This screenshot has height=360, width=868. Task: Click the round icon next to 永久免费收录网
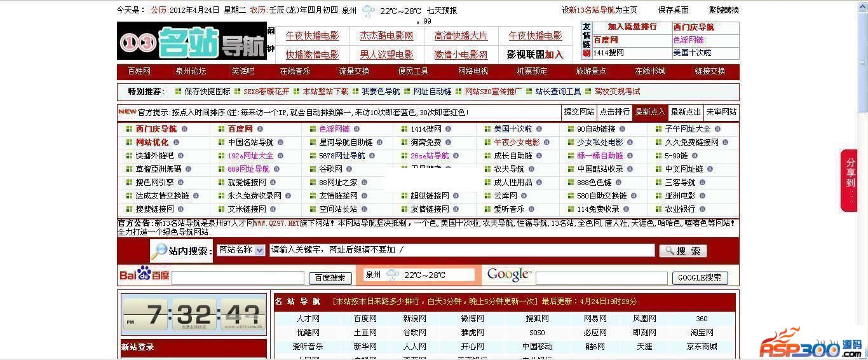coord(288,196)
